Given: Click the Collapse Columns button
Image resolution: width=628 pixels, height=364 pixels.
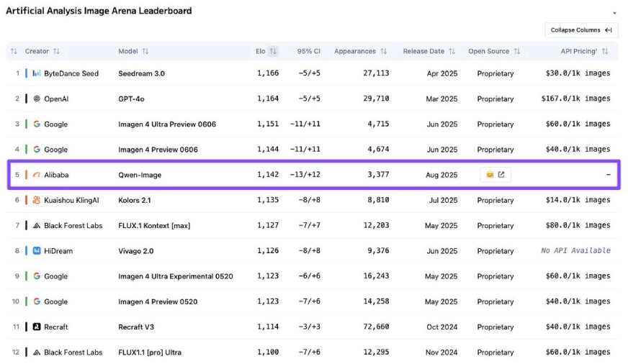Looking at the screenshot, I should [x=581, y=30].
